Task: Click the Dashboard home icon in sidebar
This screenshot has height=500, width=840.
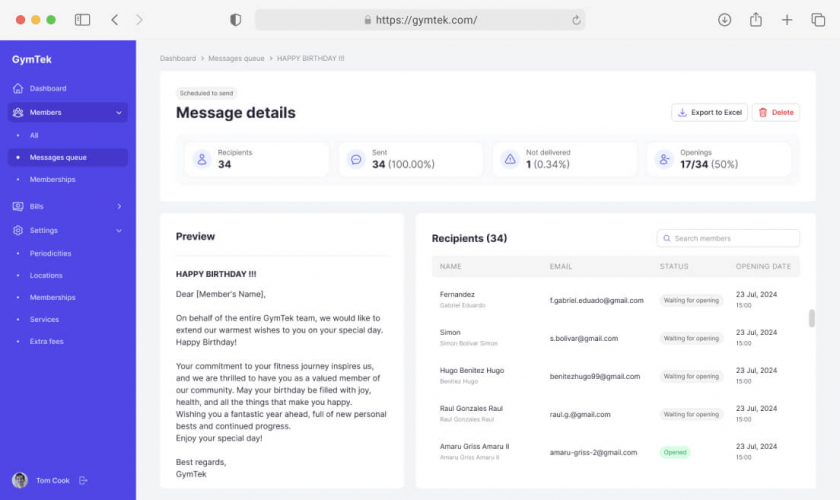Action: [18, 89]
